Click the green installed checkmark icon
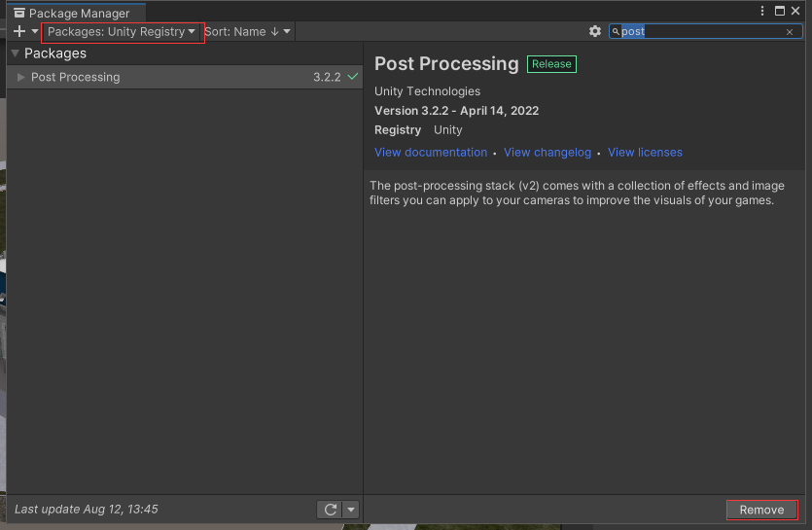Screen dimensions: 812x530 point(353,77)
